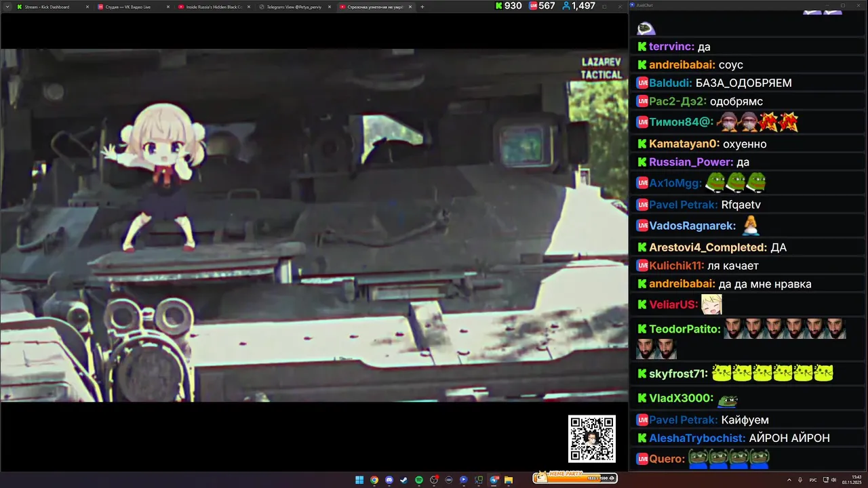The image size is (868, 488).
Task: Click the LIVE badge next to Quero
Action: 642,459
